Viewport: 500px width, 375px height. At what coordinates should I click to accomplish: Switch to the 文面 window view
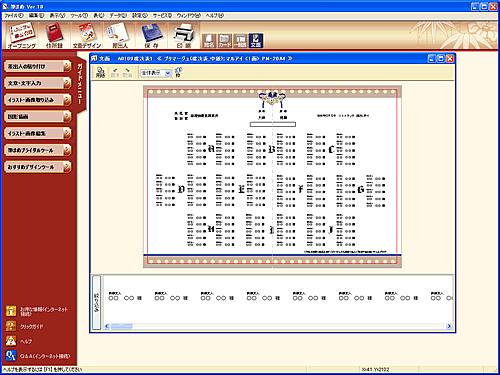[256, 41]
